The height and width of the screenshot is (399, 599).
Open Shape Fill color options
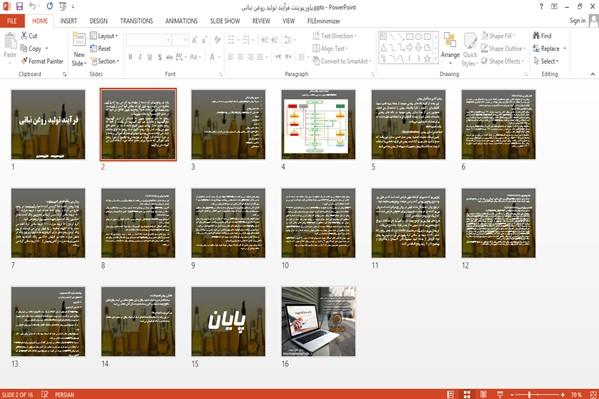click(x=498, y=36)
